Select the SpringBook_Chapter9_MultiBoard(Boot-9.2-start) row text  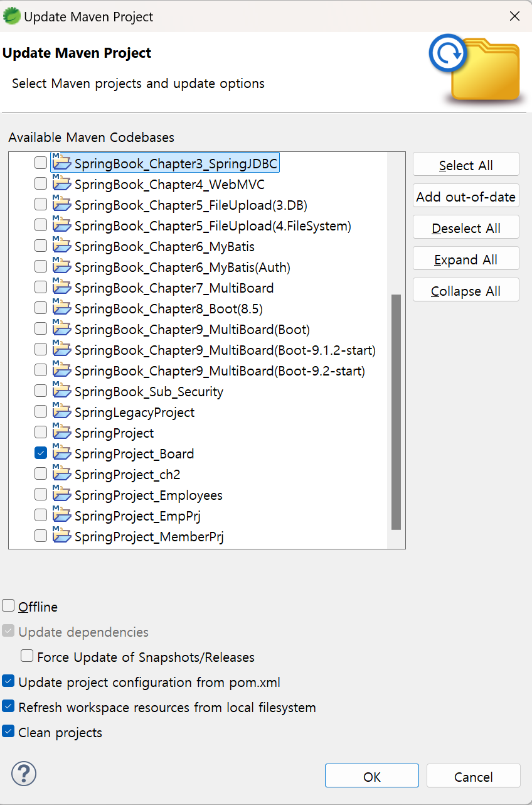coord(220,370)
